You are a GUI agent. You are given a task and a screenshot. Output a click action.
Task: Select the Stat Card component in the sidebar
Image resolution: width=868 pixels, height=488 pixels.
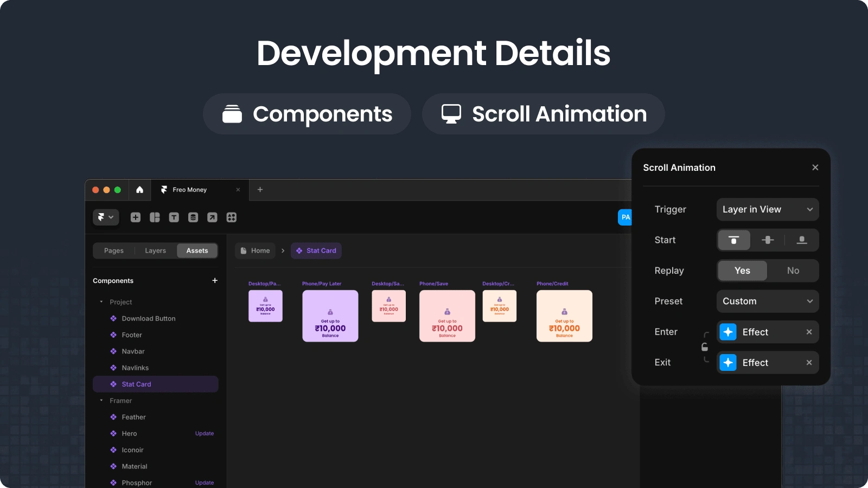pos(156,384)
